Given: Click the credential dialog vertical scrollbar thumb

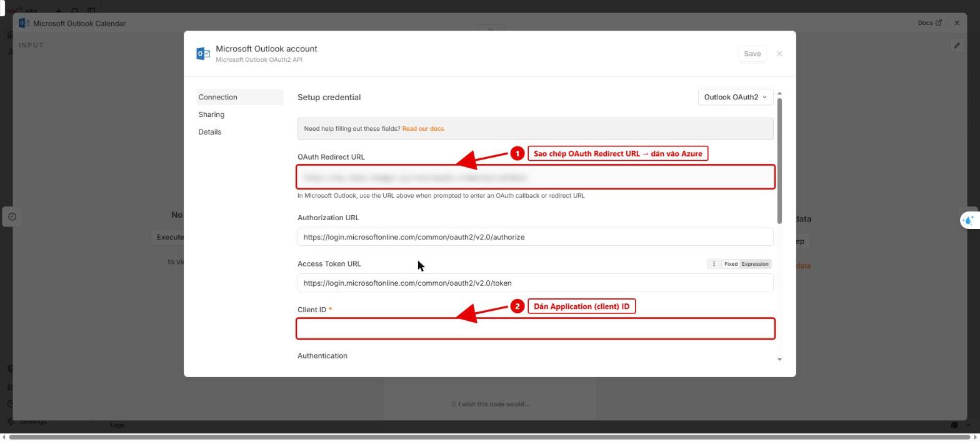Looking at the screenshot, I should tap(779, 161).
